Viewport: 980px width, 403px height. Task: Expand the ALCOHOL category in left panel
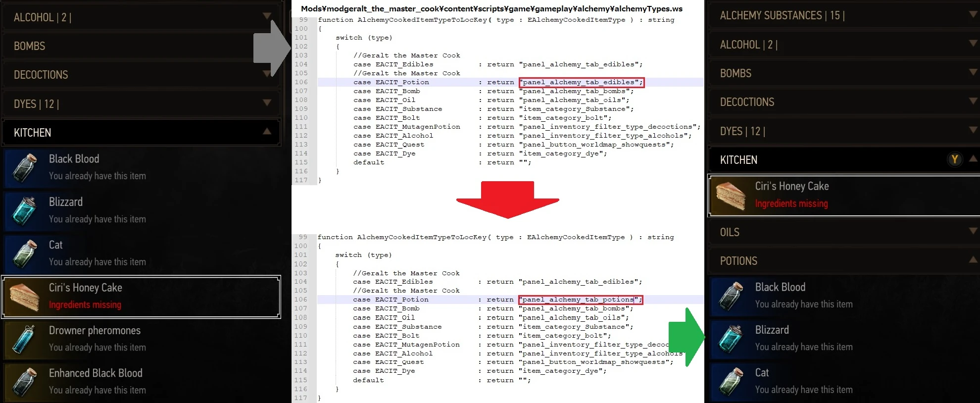click(x=142, y=17)
